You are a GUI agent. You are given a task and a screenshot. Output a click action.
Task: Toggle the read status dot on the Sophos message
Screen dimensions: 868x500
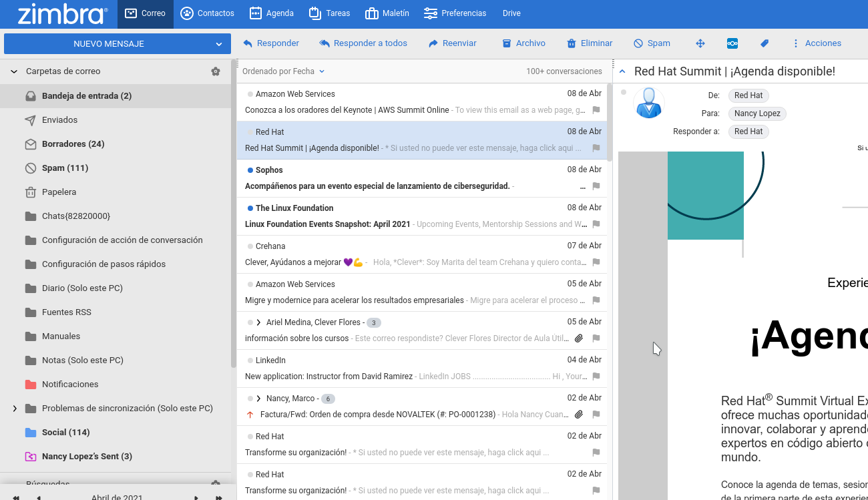(250, 170)
